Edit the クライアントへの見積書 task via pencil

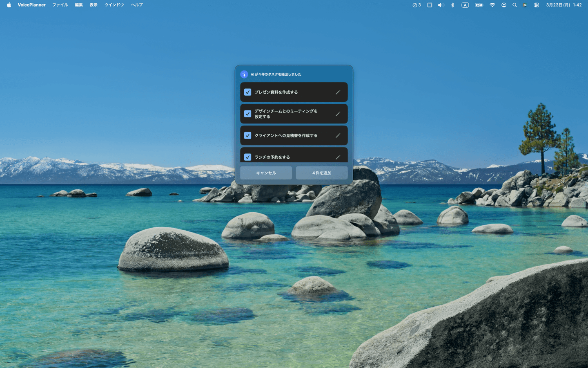(338, 136)
